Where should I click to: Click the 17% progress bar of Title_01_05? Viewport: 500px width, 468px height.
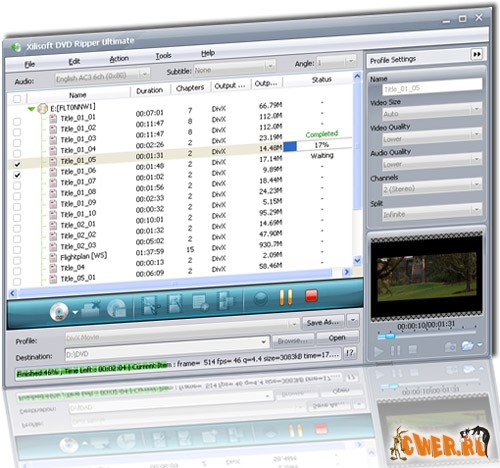pos(317,145)
